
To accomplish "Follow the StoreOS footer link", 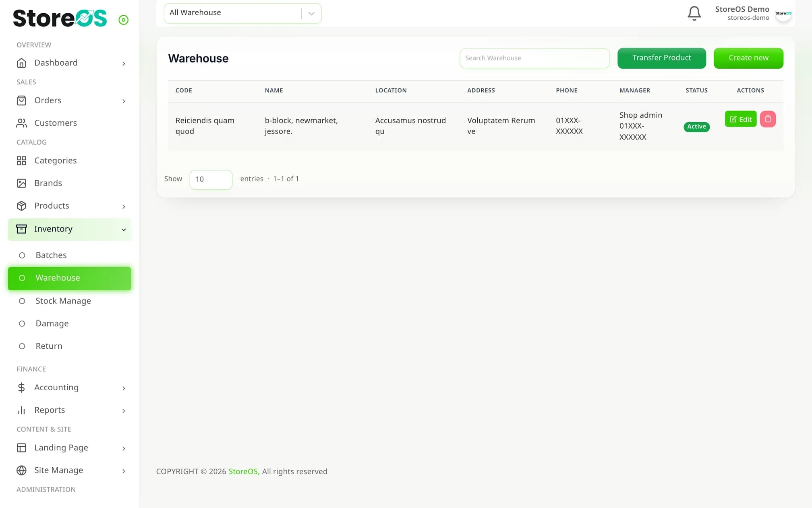I will (244, 471).
